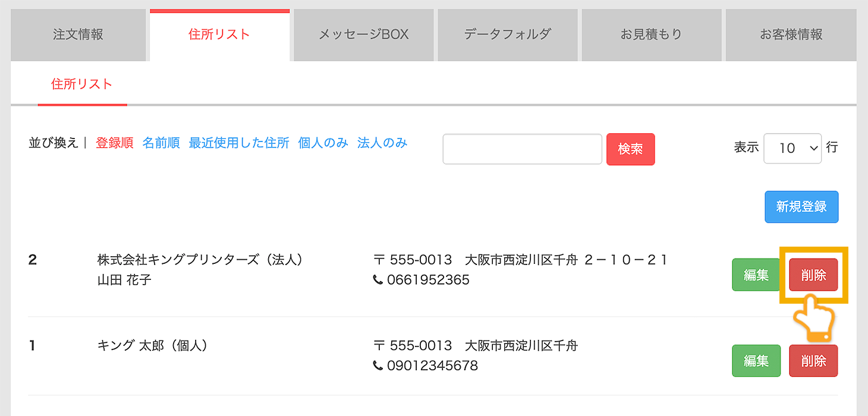Edit the 株式会社キングプリンターズ address
Image resolution: width=868 pixels, height=416 pixels.
pyautogui.click(x=756, y=275)
